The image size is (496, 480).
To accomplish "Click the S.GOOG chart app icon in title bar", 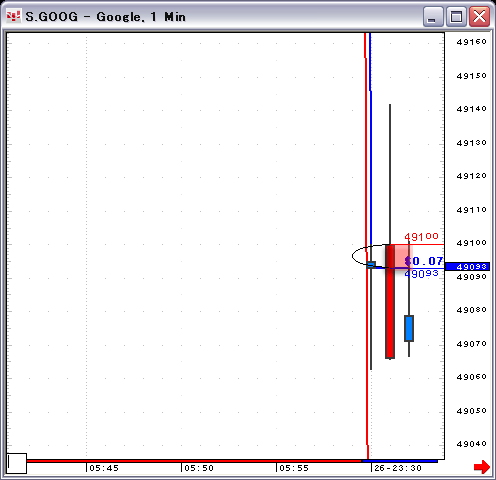I will [x=14, y=16].
